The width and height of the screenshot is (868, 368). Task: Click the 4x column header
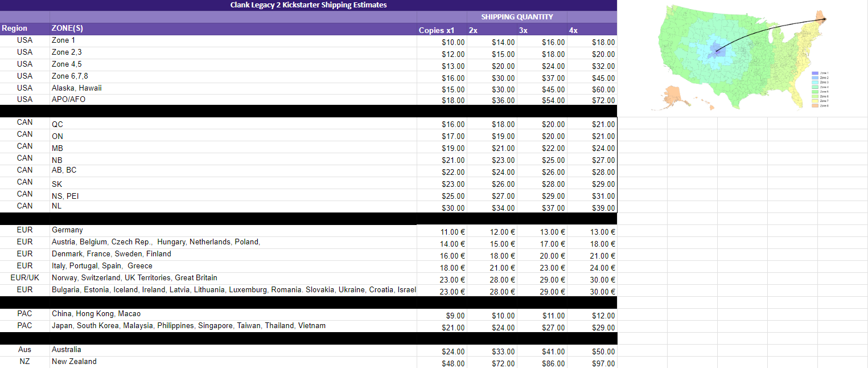592,30
